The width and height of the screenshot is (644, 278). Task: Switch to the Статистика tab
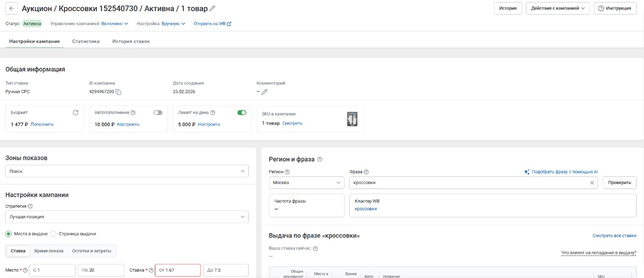pyautogui.click(x=86, y=41)
